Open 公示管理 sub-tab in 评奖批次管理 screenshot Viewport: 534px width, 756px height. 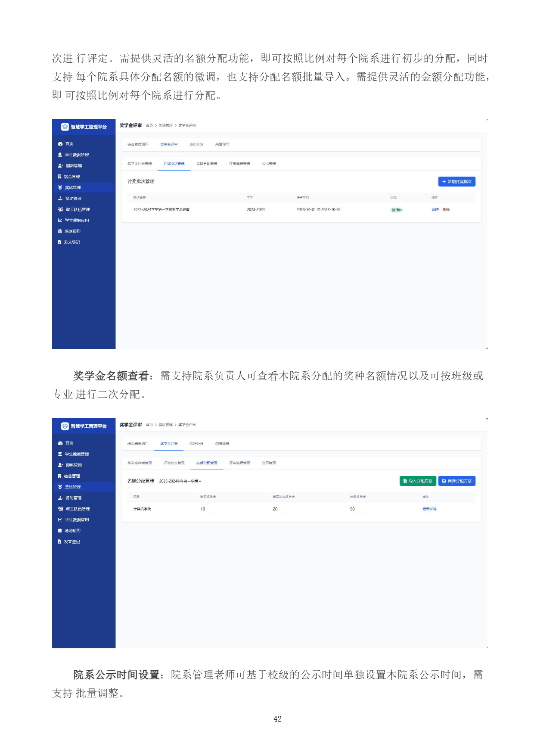click(269, 164)
